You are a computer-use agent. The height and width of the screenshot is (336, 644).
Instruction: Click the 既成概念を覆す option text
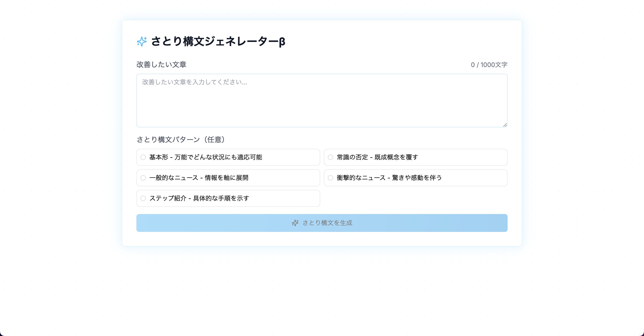pyautogui.click(x=396, y=157)
